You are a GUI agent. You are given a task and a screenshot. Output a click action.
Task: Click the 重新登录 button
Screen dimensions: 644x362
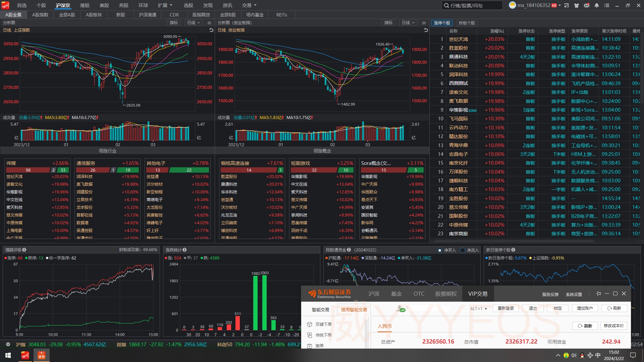point(505,308)
